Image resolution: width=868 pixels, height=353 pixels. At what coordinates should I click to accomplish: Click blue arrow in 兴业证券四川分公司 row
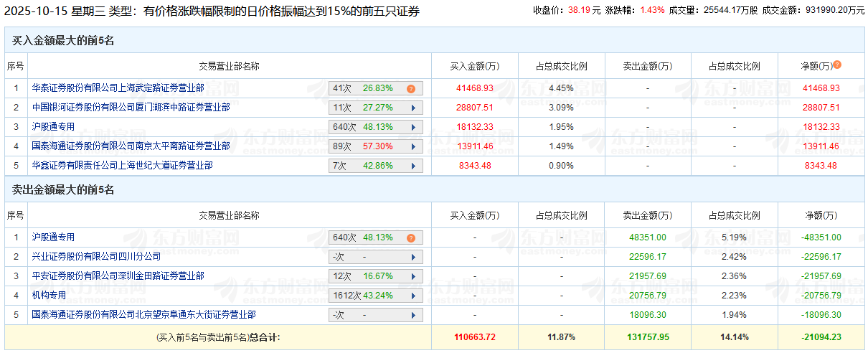413,257
